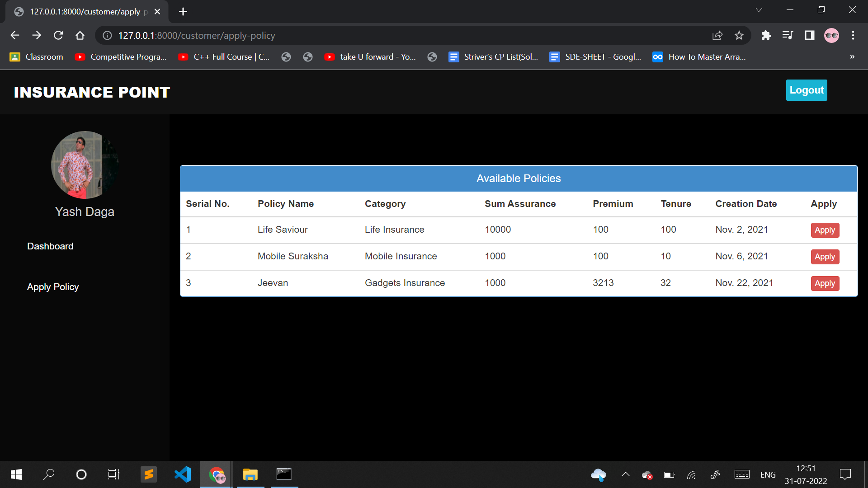Open Sublime Text from the taskbar
Screen dimensions: 868x488
coord(148,474)
